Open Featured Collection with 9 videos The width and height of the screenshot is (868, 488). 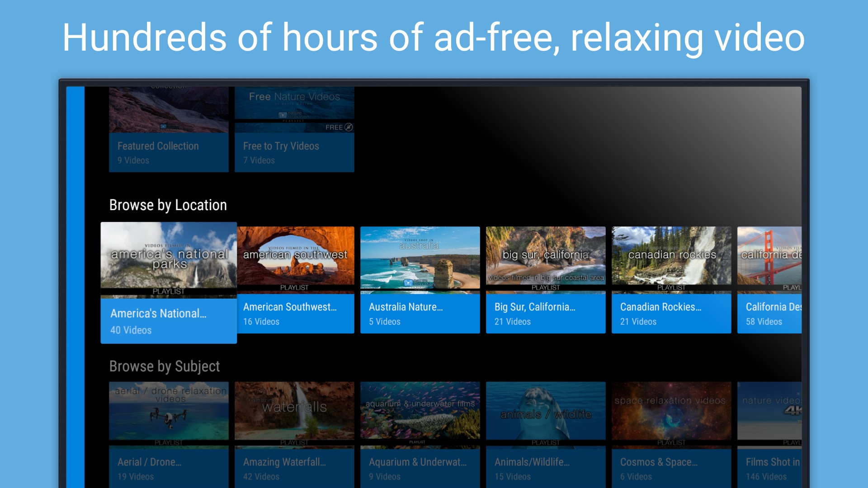[168, 136]
